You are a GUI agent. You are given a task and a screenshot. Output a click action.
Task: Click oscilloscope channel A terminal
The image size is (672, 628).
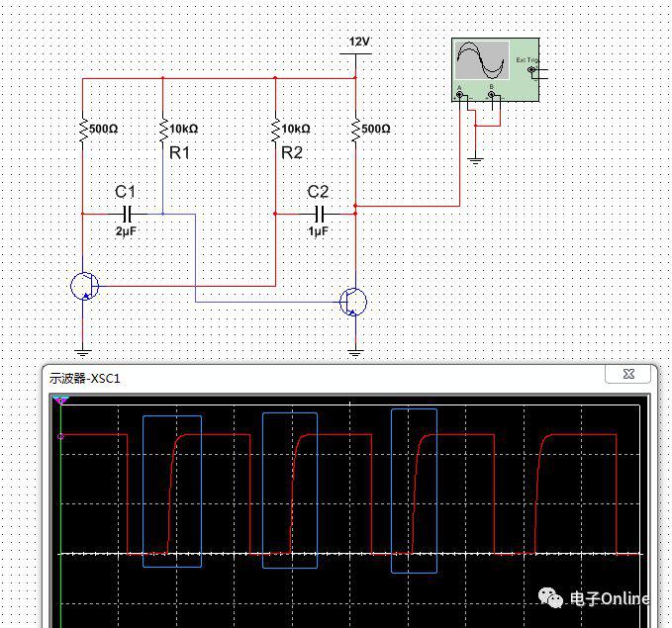coord(460,96)
